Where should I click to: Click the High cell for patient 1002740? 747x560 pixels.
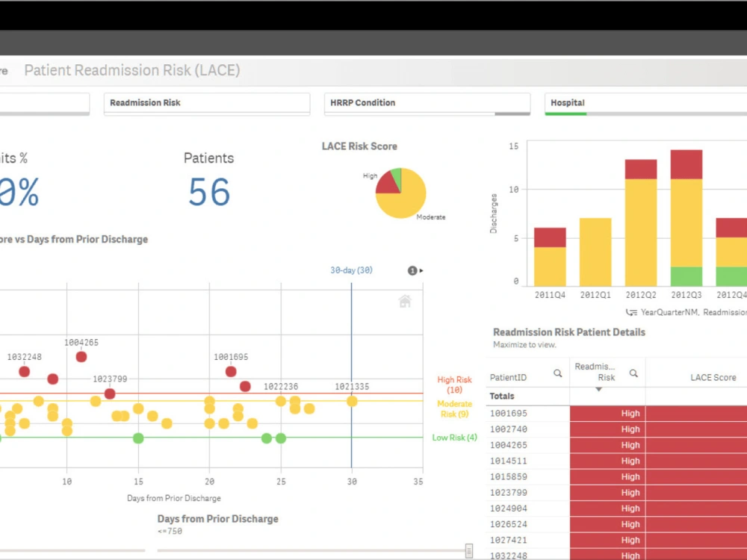coord(607,429)
